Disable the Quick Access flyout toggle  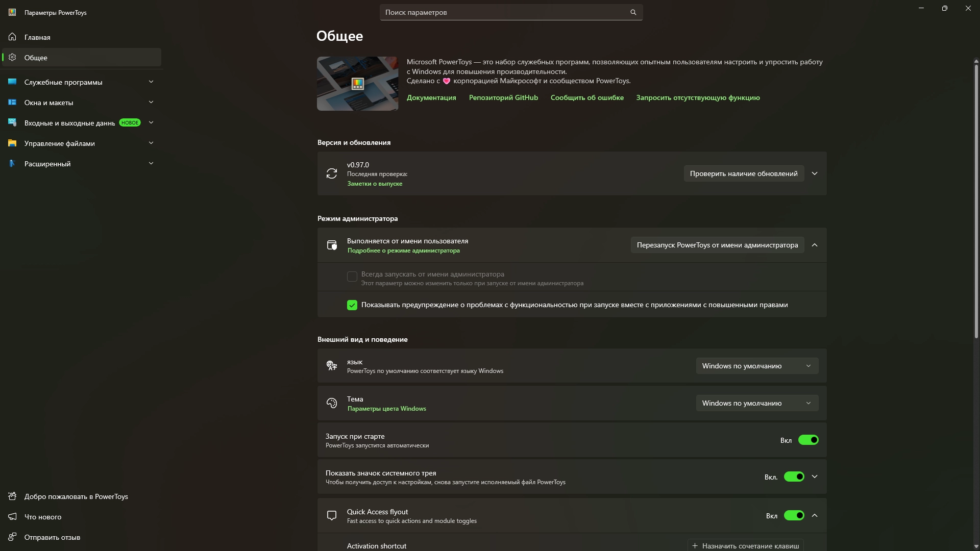point(794,515)
